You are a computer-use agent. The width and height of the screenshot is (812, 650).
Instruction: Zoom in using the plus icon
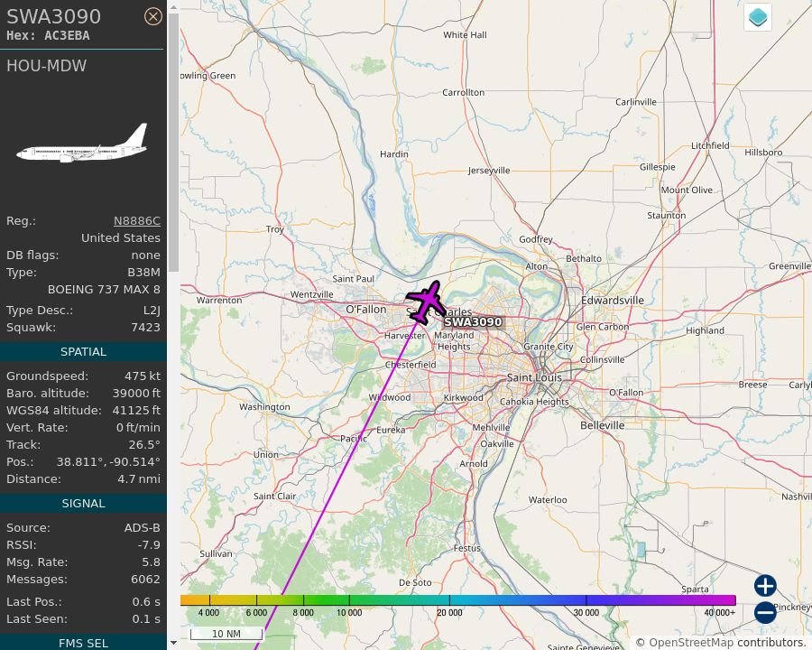[764, 586]
